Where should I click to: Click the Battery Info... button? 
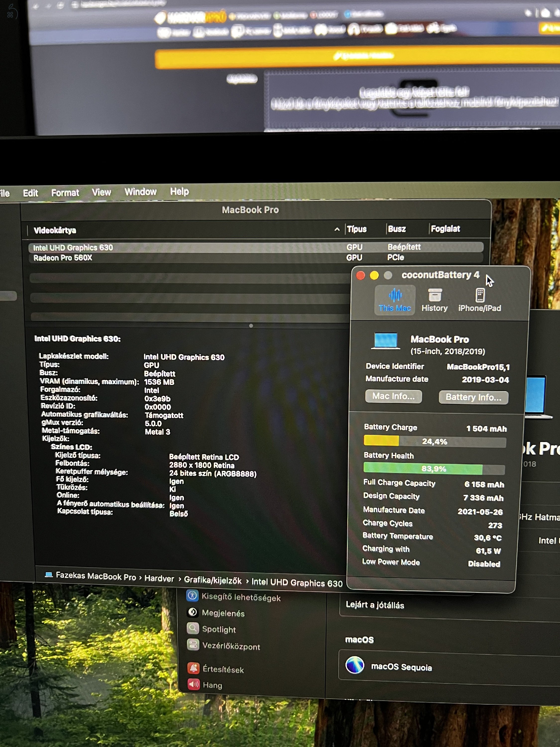click(x=473, y=397)
